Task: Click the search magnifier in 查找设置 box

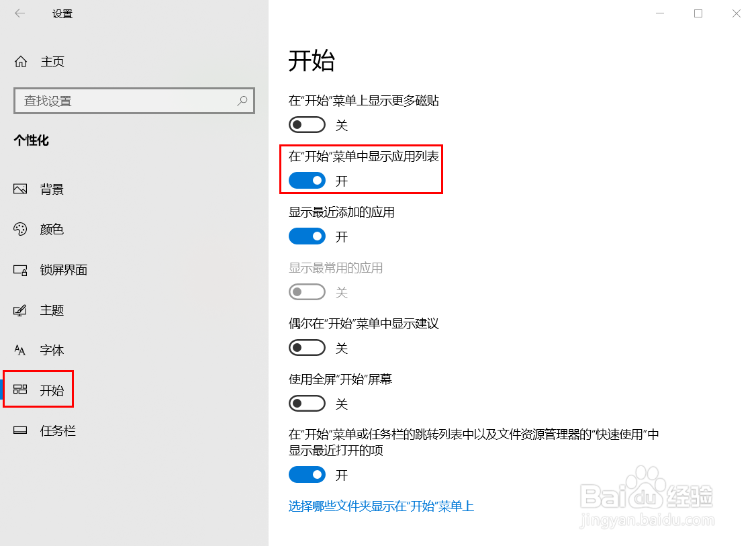Action: [x=242, y=100]
